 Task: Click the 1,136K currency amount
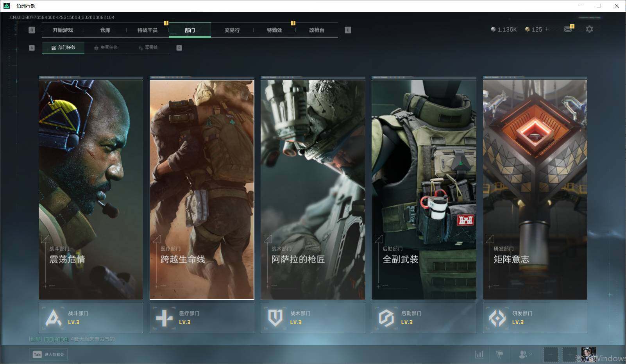click(507, 29)
